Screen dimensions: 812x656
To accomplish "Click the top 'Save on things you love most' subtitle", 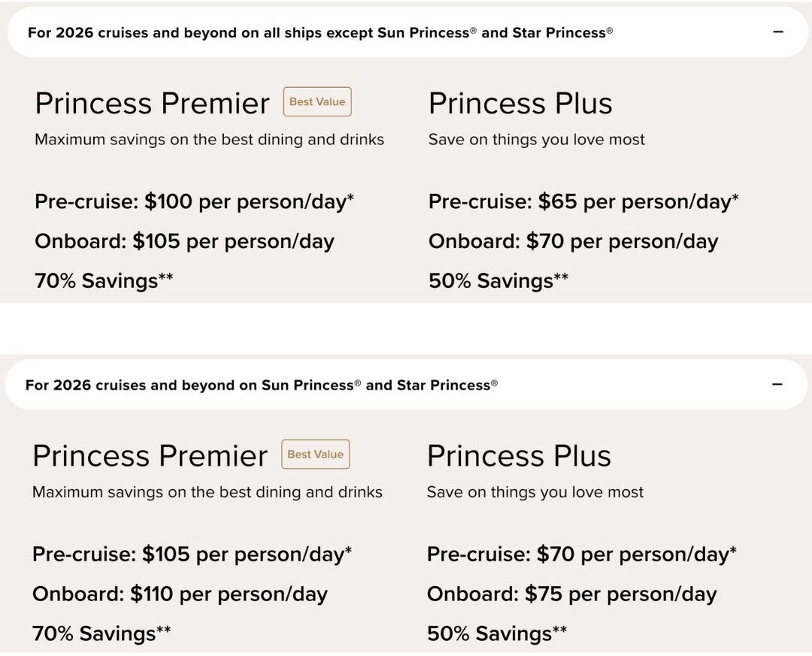I will 537,140.
